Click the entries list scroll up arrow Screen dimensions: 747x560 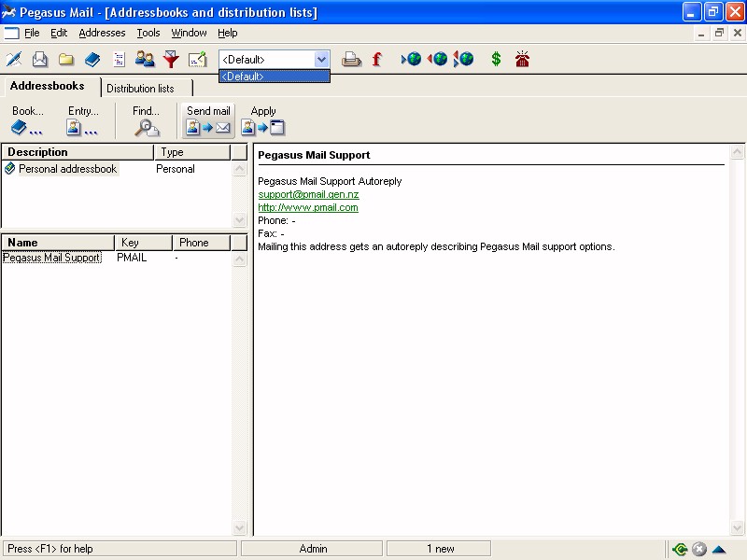click(x=240, y=259)
